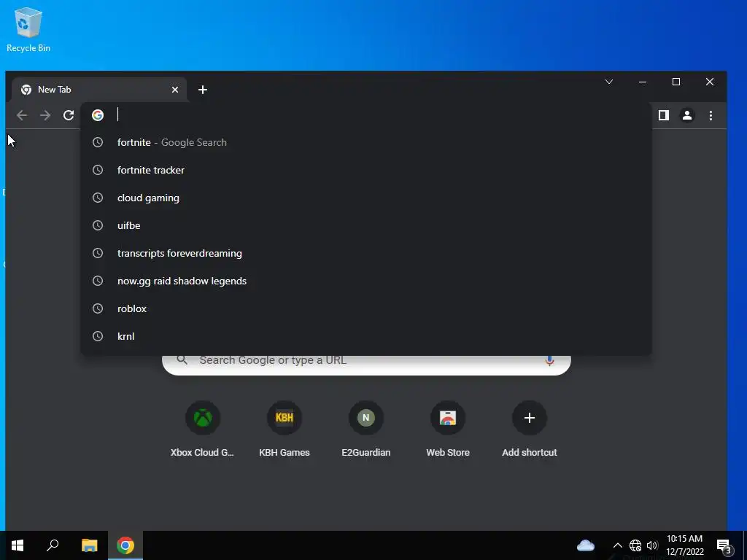Image resolution: width=747 pixels, height=560 pixels.
Task: Click the Add shortcut button
Action: [530, 430]
